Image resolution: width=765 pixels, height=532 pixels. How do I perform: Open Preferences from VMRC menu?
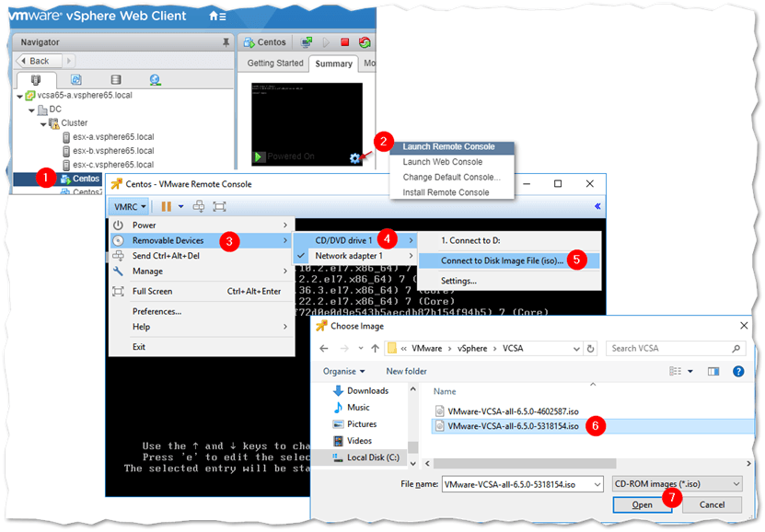click(202, 311)
